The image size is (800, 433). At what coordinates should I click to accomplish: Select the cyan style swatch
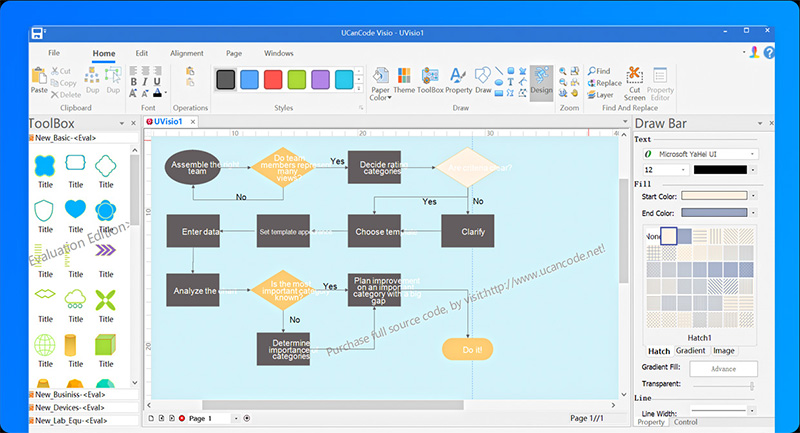pyautogui.click(x=344, y=80)
